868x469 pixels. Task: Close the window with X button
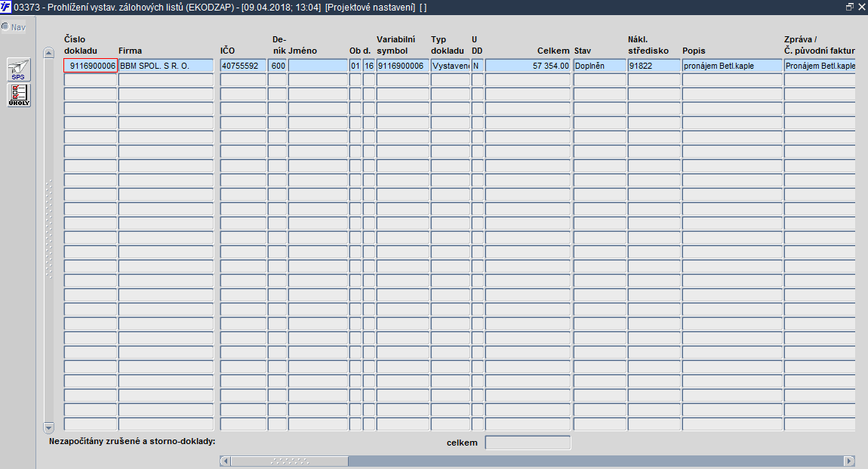pos(861,7)
